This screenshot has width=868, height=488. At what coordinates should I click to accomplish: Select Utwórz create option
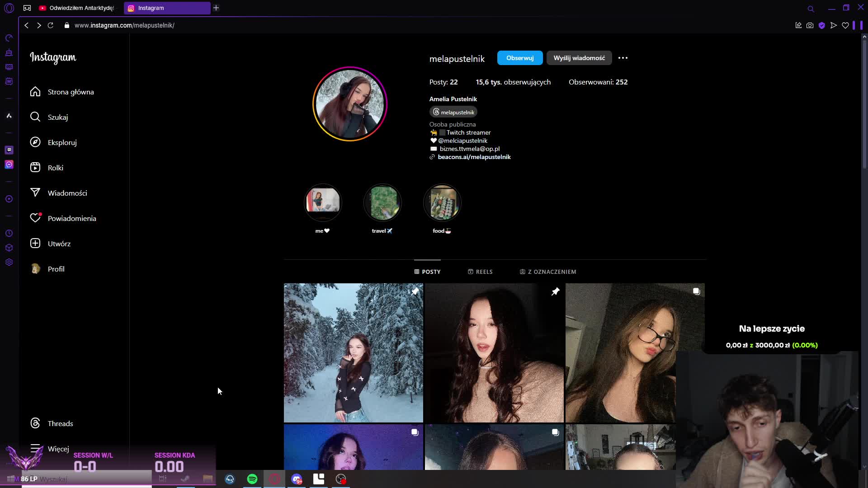pyautogui.click(x=50, y=244)
